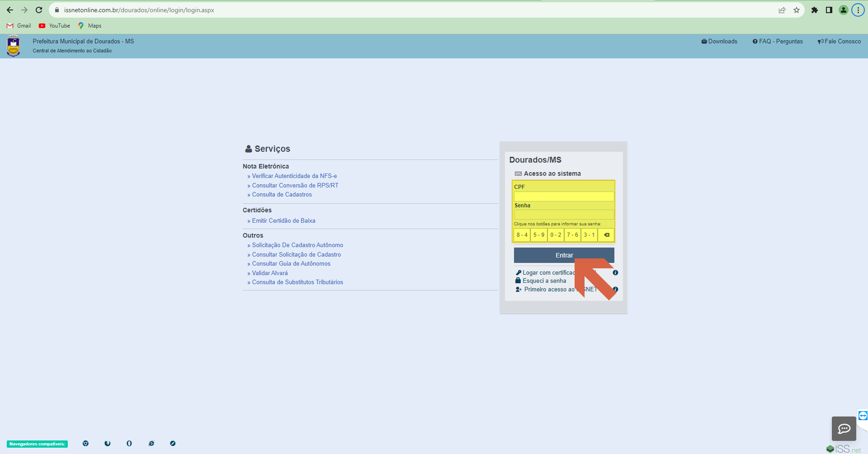This screenshot has width=868, height=454.
Task: Open the Chrome three-dot menu
Action: 858,10
